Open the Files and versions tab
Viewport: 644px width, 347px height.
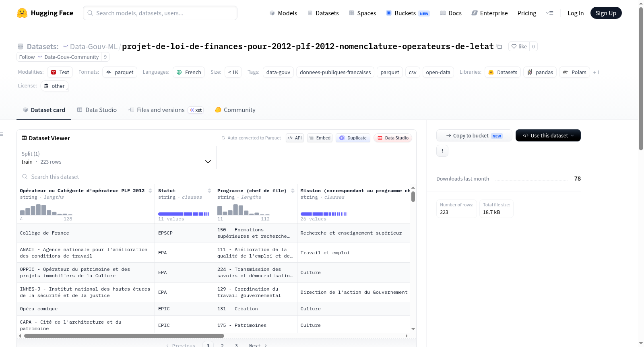(x=166, y=110)
